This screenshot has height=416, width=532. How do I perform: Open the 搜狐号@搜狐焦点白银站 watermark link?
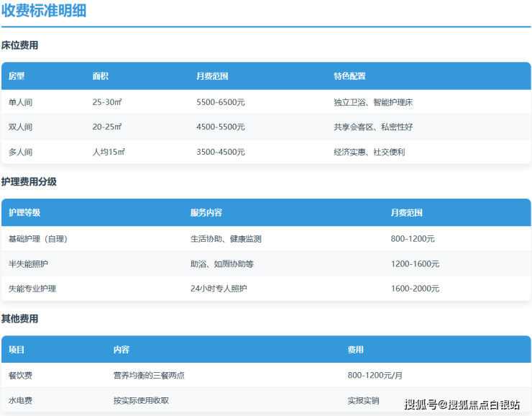[462, 404]
